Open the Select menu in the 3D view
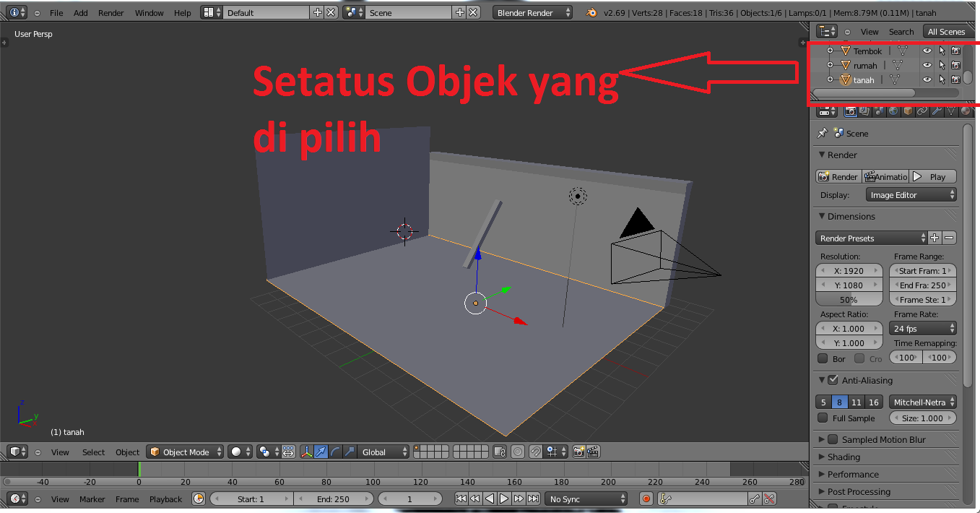The width and height of the screenshot is (980, 513). coord(93,452)
